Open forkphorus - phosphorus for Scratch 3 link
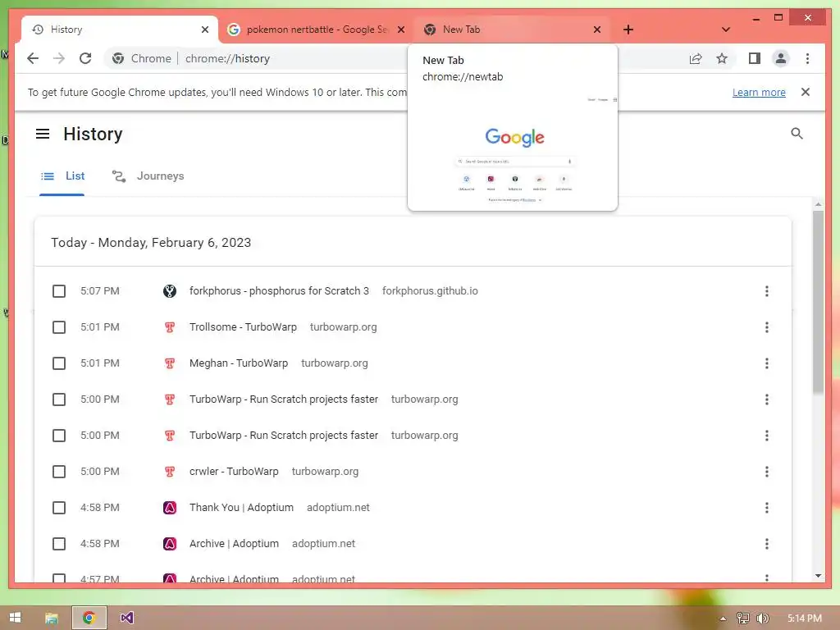Image resolution: width=840 pixels, height=630 pixels. pos(279,291)
